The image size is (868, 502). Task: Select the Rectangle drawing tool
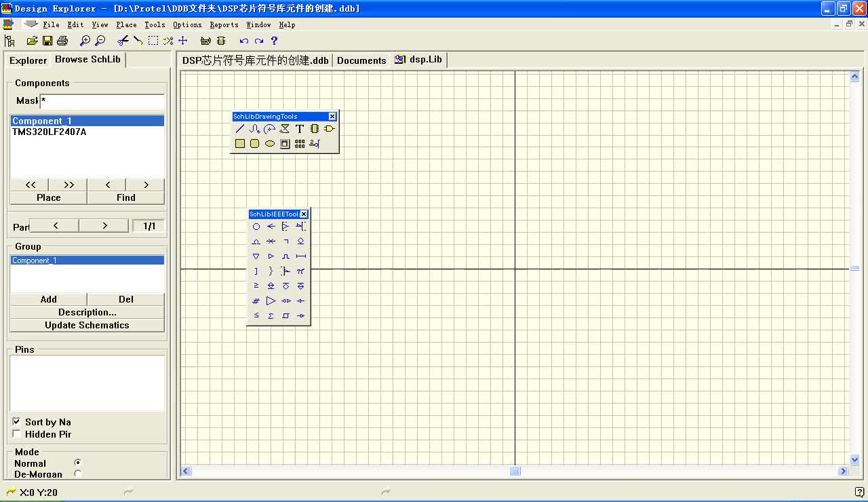tap(240, 144)
